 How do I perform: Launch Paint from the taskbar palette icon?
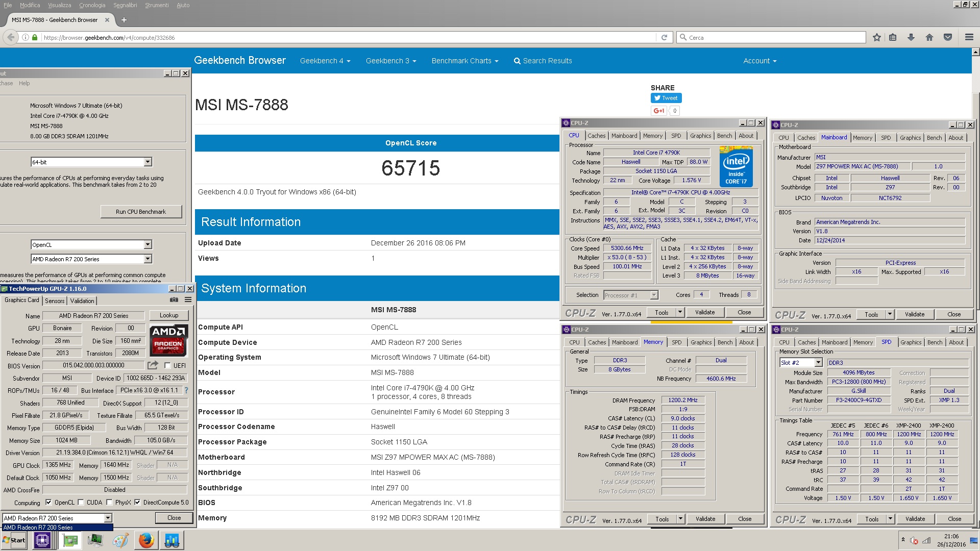(x=120, y=540)
